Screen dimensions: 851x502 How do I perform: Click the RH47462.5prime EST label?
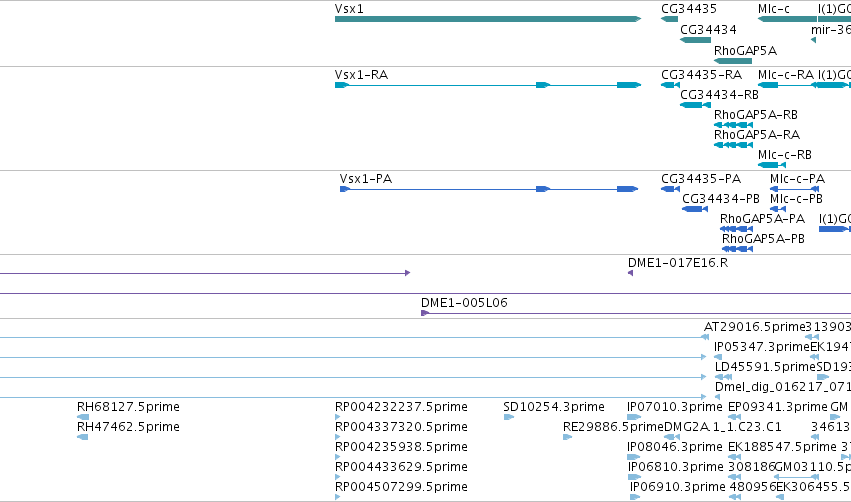(128, 427)
